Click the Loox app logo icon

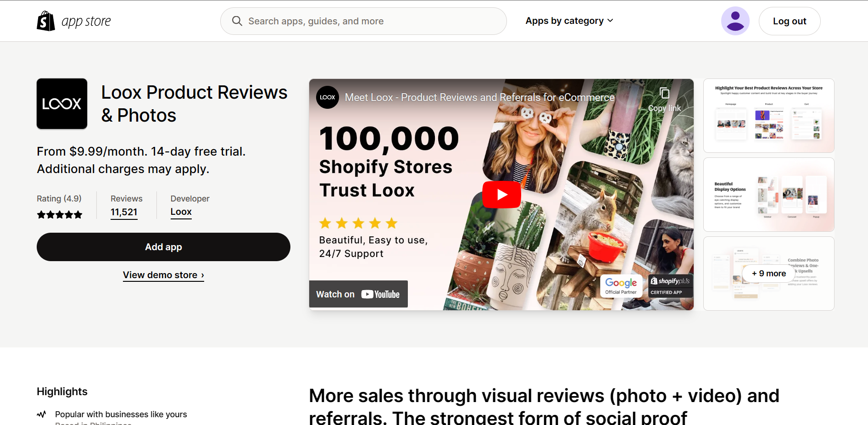click(62, 104)
